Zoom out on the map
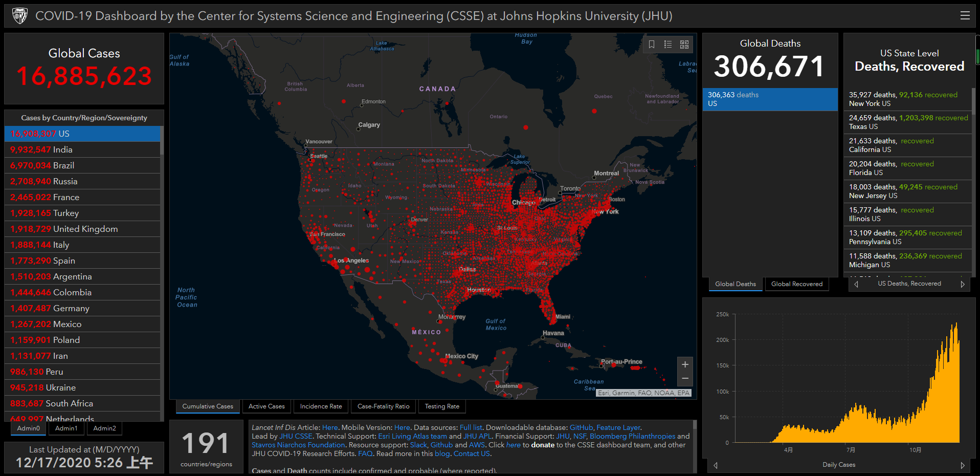The height and width of the screenshot is (476, 980). pyautogui.click(x=685, y=379)
